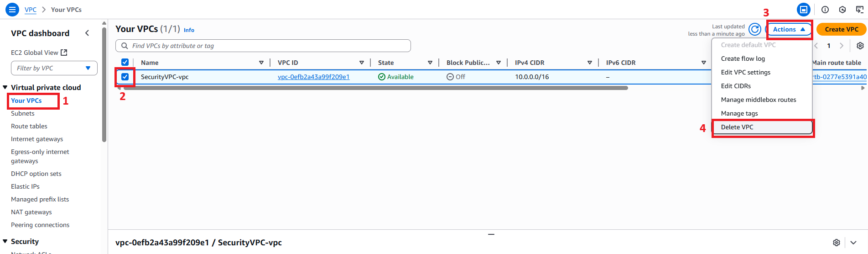Open Elastic IPs in sidebar
The image size is (868, 254).
pyautogui.click(x=25, y=186)
